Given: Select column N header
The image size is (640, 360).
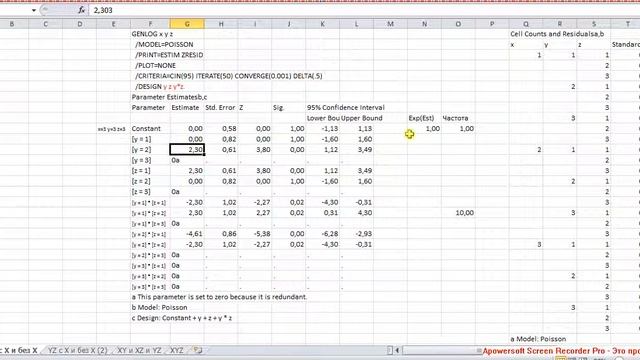Looking at the screenshot, I should tap(424, 24).
